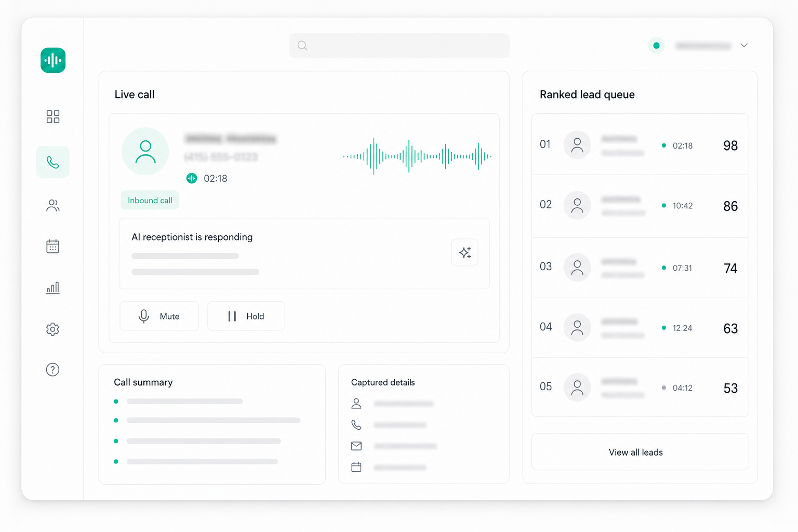This screenshot has width=798, height=532.
Task: Click the envelope icon in Captured details
Action: [x=356, y=446]
